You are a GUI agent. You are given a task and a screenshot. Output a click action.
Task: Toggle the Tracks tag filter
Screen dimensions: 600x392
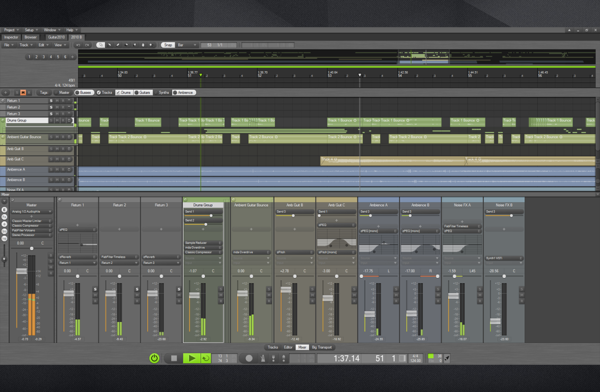tap(104, 93)
